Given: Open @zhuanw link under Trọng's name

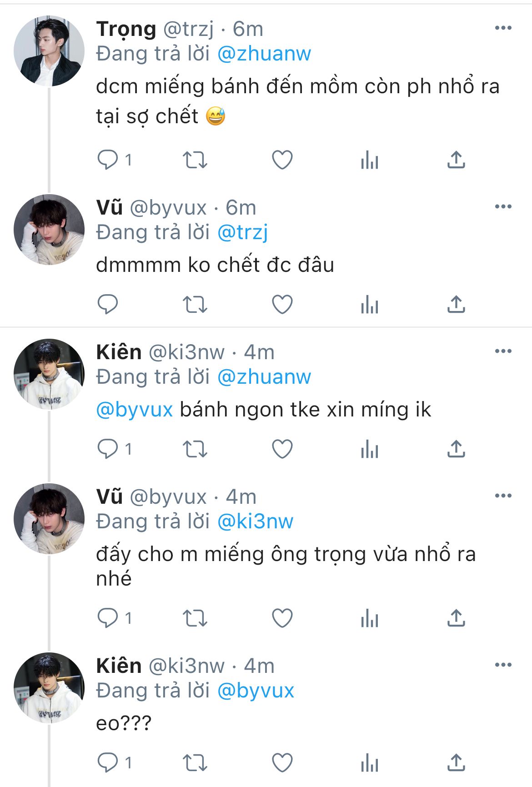Looking at the screenshot, I should pos(264,54).
